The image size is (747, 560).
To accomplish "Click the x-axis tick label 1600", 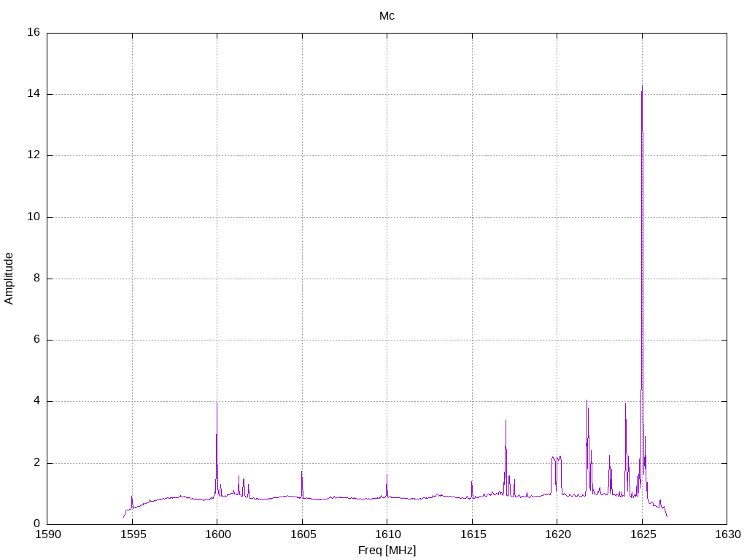I will tap(217, 534).
